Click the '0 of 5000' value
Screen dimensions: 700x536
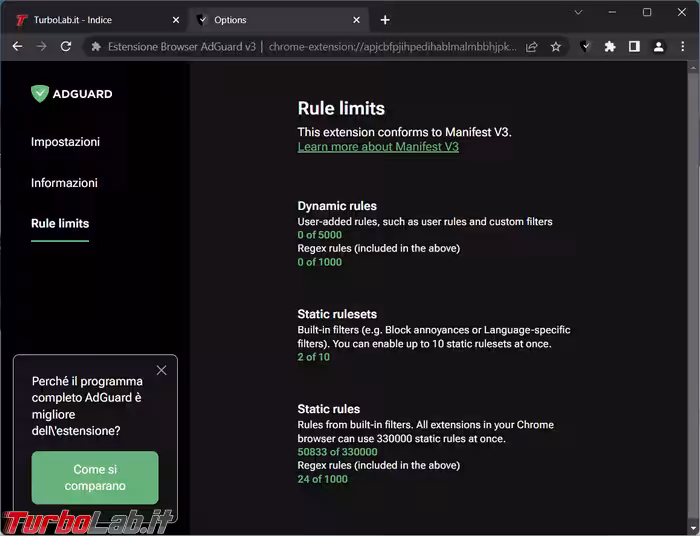click(320, 235)
